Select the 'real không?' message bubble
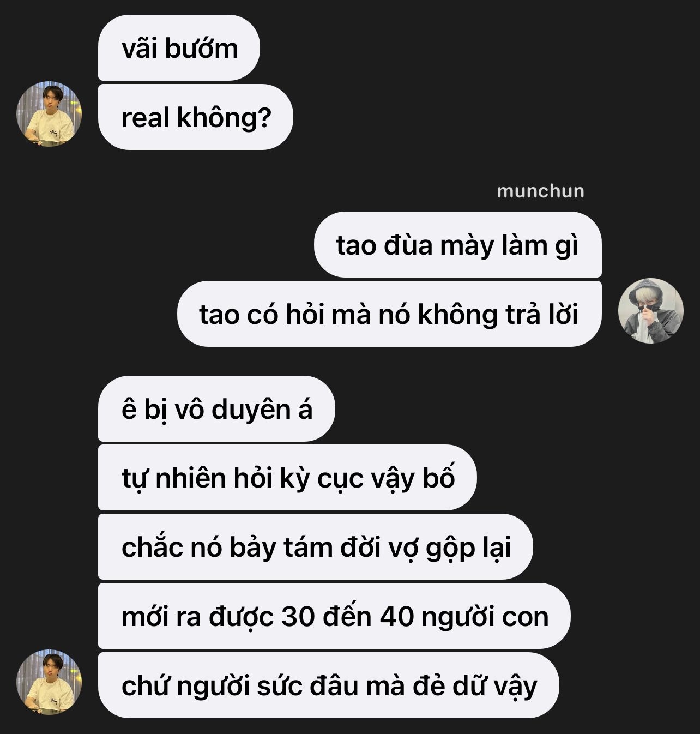Screen dimensions: 700x734 click(195, 117)
